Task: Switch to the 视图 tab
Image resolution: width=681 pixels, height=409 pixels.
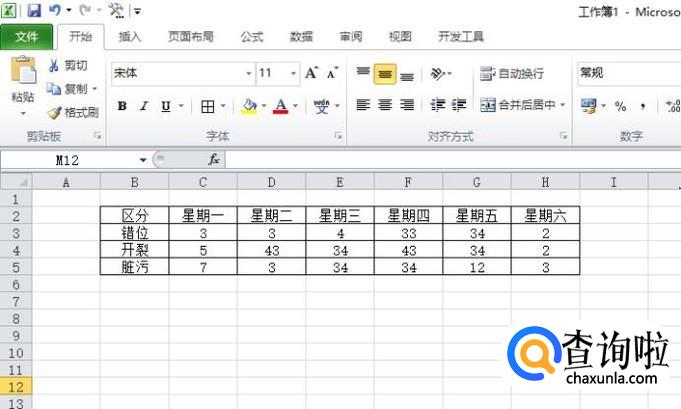Action: (400, 37)
